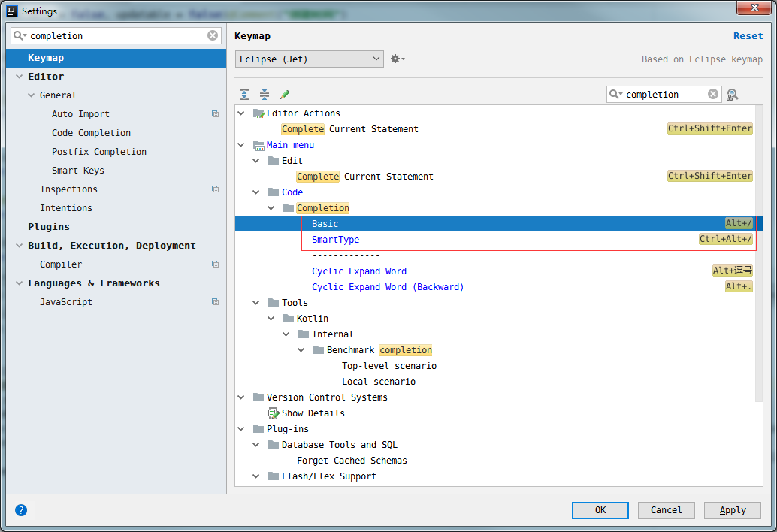Click the Main menu group icon
Screen dimensions: 777x532
pyautogui.click(x=258, y=145)
